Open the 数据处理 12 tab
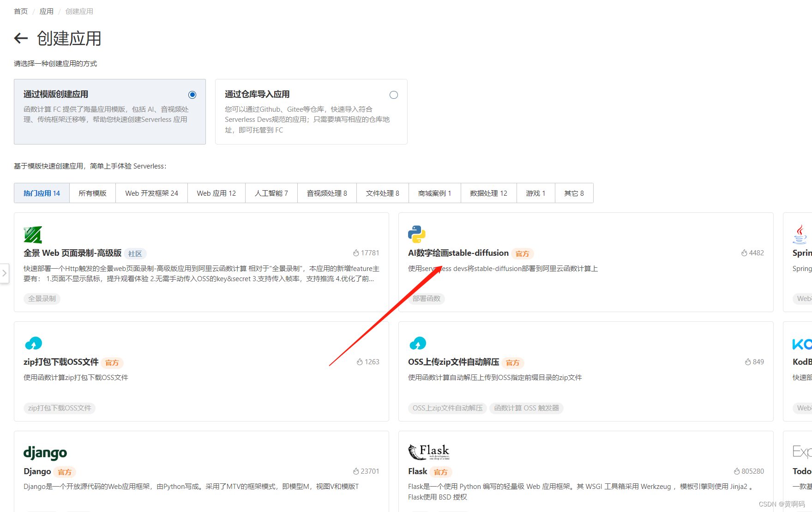This screenshot has height=512, width=812. pyautogui.click(x=489, y=193)
